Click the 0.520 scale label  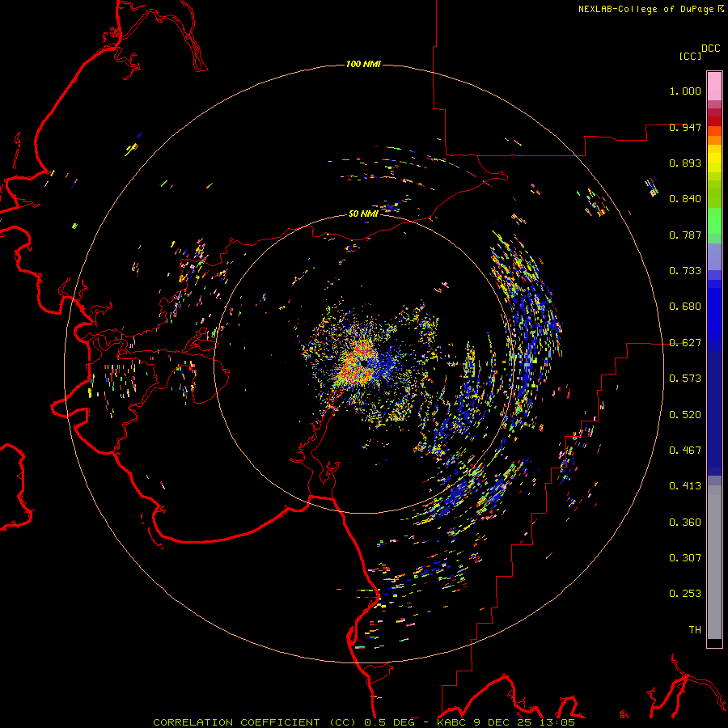click(x=685, y=415)
